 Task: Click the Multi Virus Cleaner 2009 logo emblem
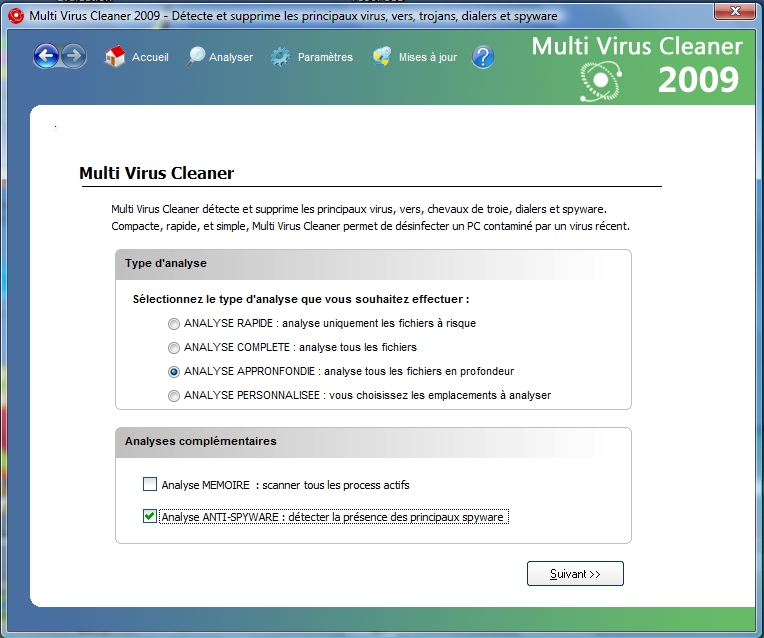pos(601,81)
